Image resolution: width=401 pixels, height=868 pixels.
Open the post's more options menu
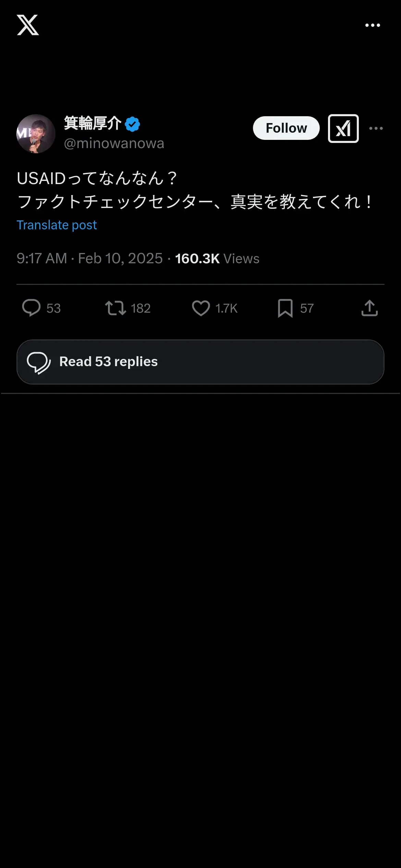pyautogui.click(x=376, y=129)
